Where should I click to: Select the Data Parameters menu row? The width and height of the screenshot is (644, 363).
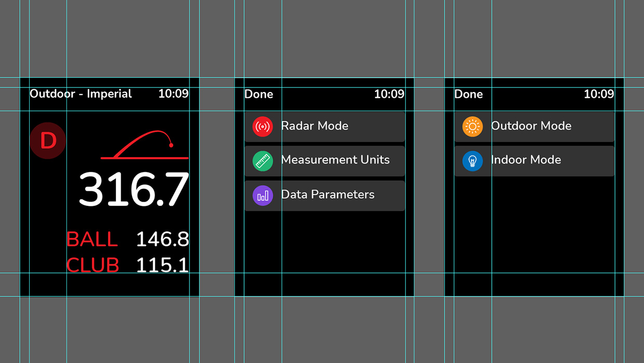325,196
